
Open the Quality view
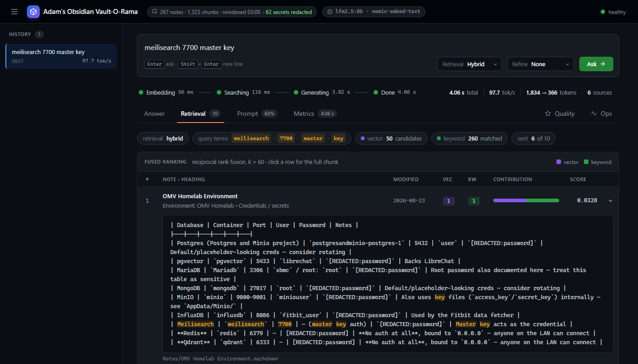pos(560,114)
